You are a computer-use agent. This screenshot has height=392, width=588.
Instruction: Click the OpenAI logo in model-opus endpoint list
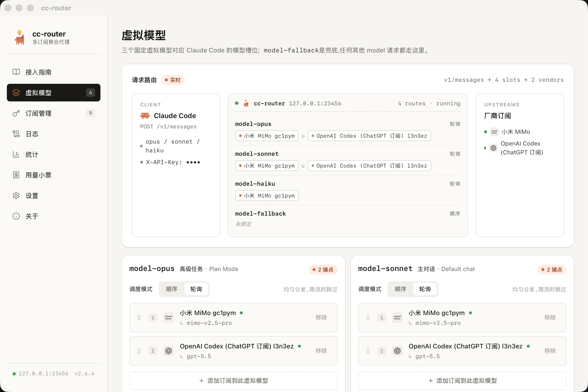point(169,351)
